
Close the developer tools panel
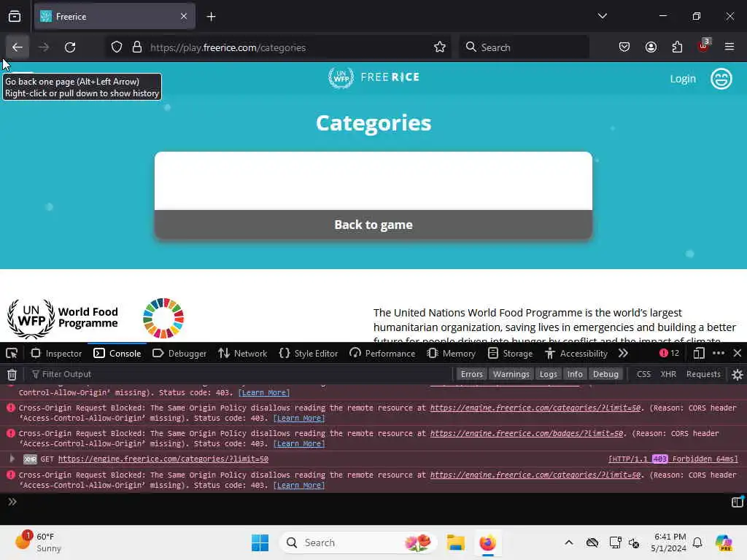tap(738, 354)
